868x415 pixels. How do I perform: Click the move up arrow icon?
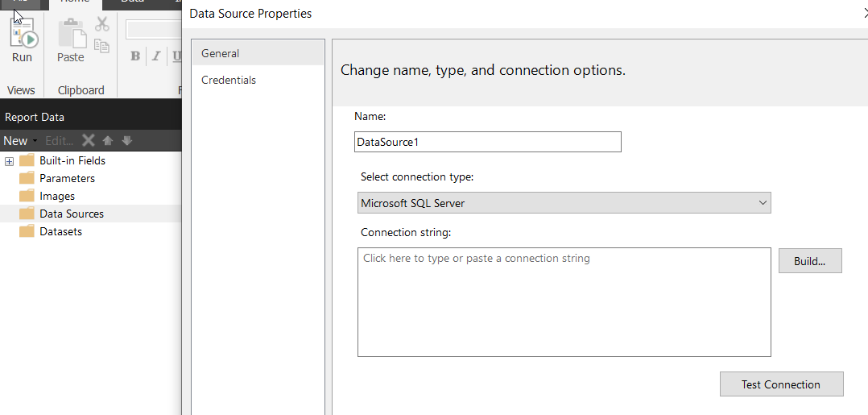[x=108, y=141]
